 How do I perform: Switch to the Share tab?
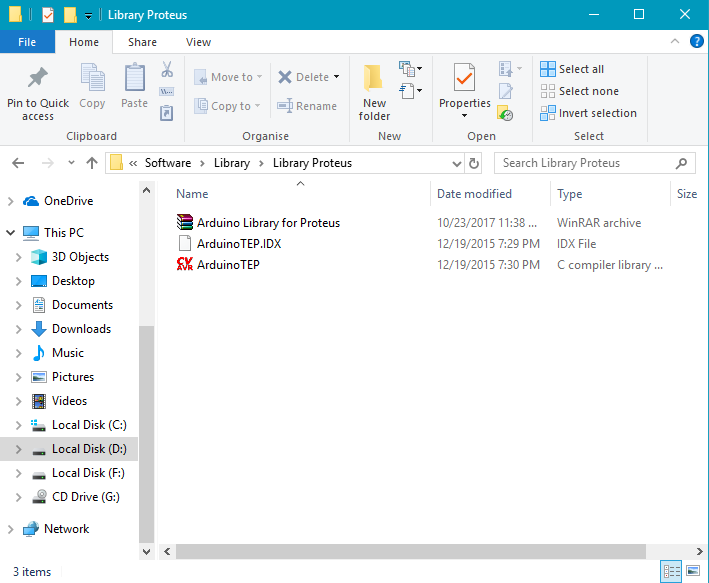(142, 42)
